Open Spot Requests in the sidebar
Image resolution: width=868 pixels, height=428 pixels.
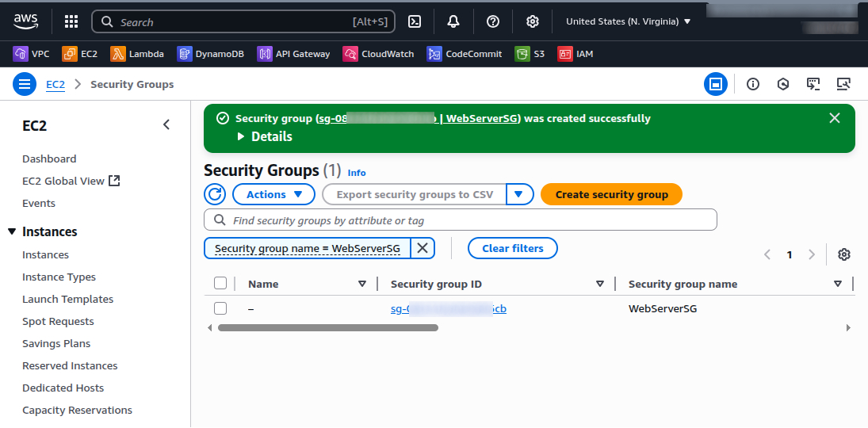58,321
